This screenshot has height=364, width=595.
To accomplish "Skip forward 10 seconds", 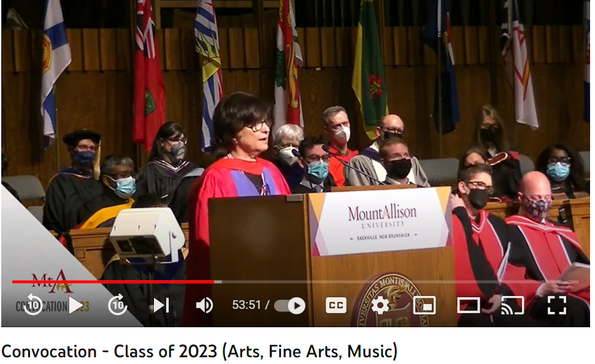I will click(x=117, y=305).
